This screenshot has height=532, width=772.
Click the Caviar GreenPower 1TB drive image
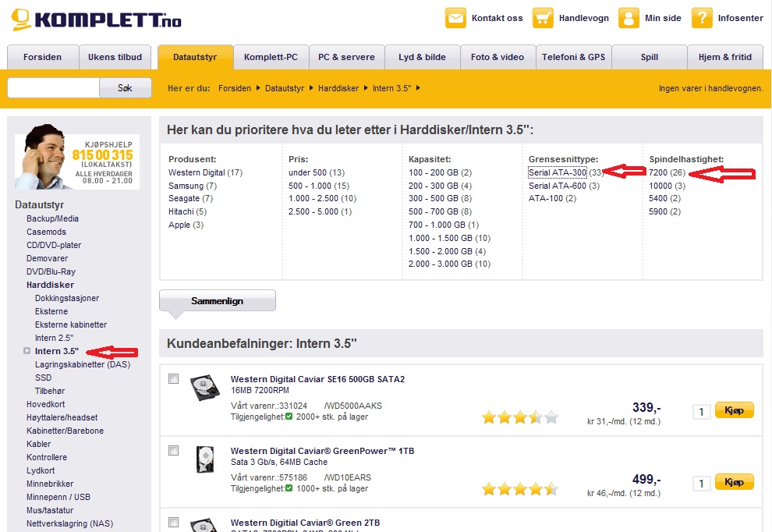point(205,459)
